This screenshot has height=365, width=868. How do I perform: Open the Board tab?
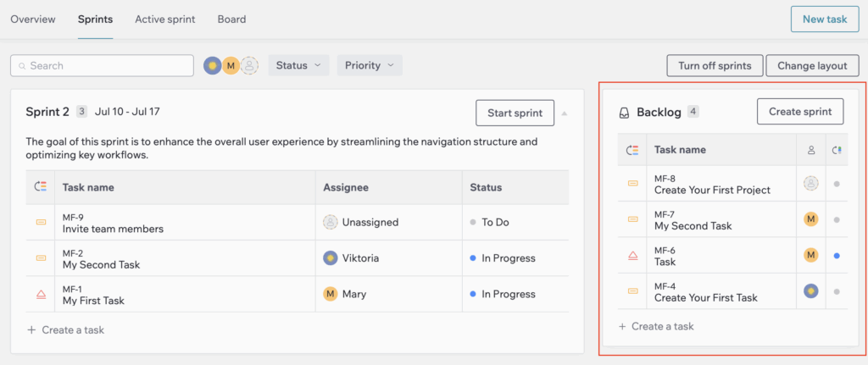232,19
